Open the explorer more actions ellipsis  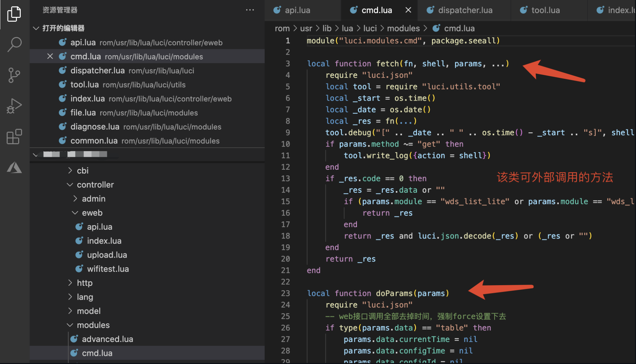pos(250,10)
